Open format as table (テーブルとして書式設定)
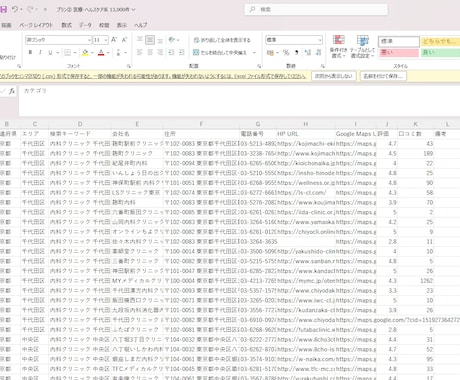The height and width of the screenshot is (380, 460). pyautogui.click(x=362, y=47)
